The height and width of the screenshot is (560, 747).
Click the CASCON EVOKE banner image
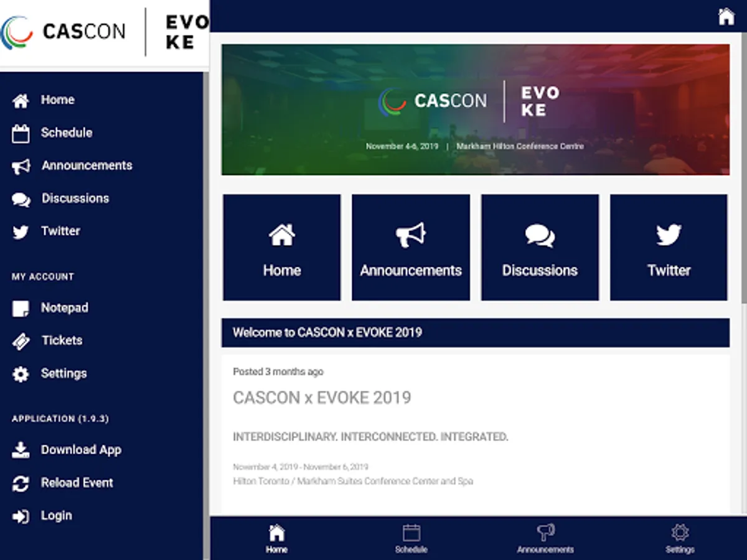tap(476, 110)
